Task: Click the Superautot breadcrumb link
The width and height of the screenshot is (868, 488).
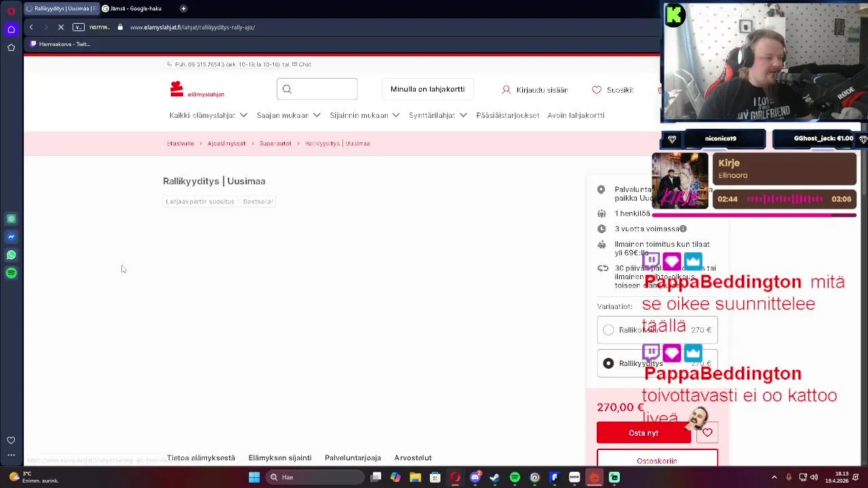Action: (x=275, y=144)
